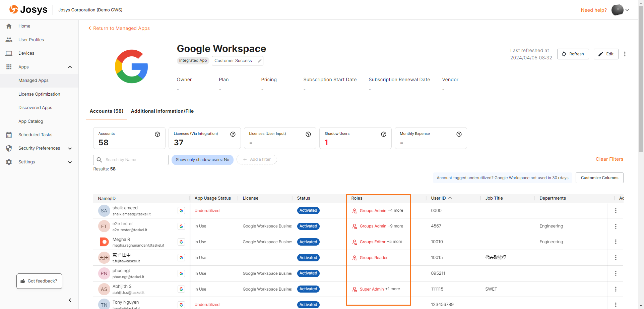Click Groups Reader role
The height and width of the screenshot is (309, 644).
point(370,258)
